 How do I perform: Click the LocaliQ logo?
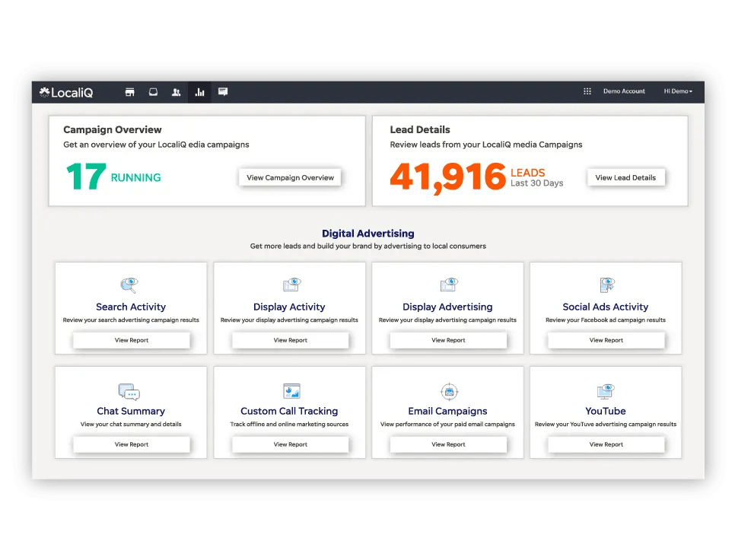(x=66, y=92)
